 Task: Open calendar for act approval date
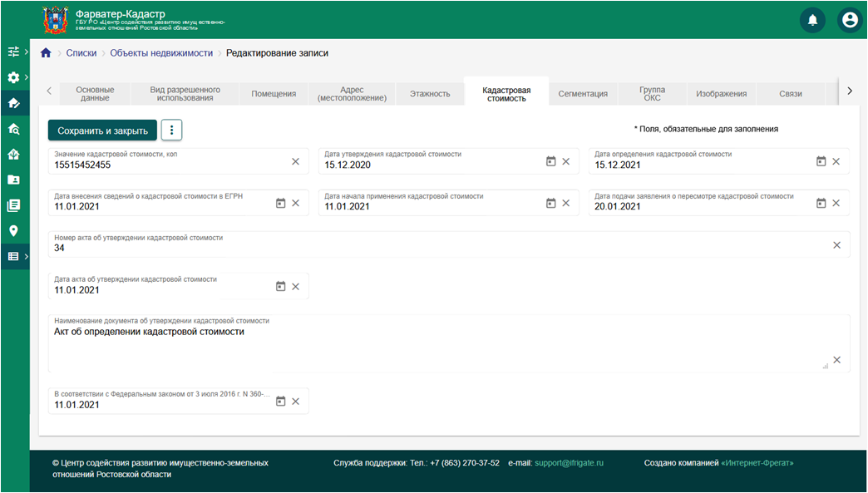(x=280, y=286)
